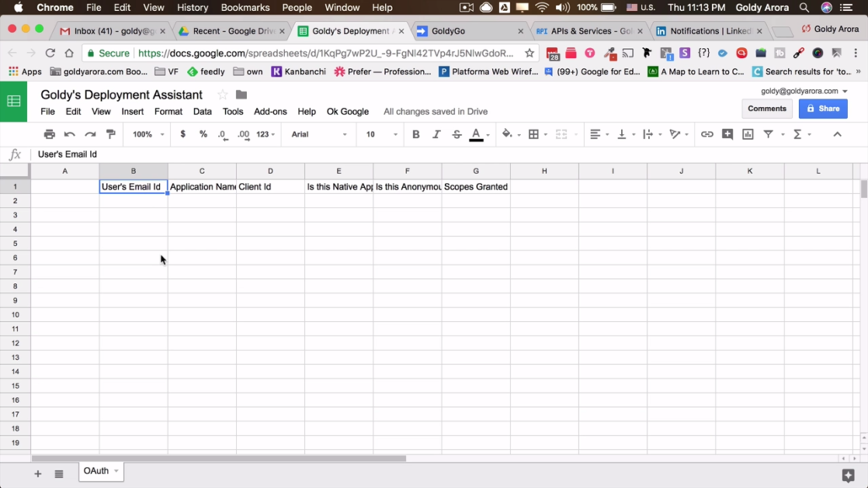Toggle bold formatting

click(x=415, y=134)
